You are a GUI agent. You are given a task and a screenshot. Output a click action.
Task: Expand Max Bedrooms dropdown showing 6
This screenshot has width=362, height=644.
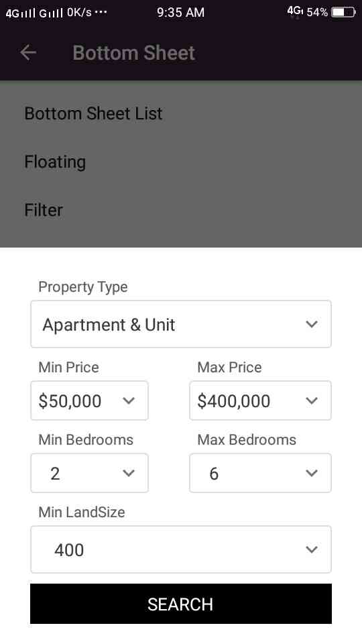coord(260,473)
